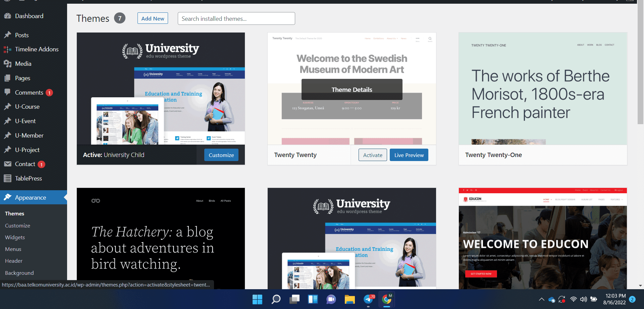The height and width of the screenshot is (309, 644).
Task: Select The Hatchery blog theme thumbnail
Action: (x=161, y=238)
